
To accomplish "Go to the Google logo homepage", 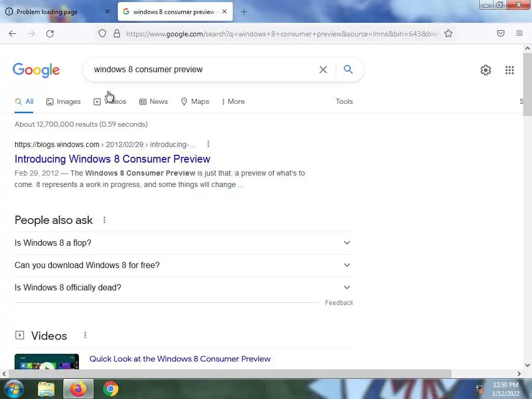I will coord(36,70).
